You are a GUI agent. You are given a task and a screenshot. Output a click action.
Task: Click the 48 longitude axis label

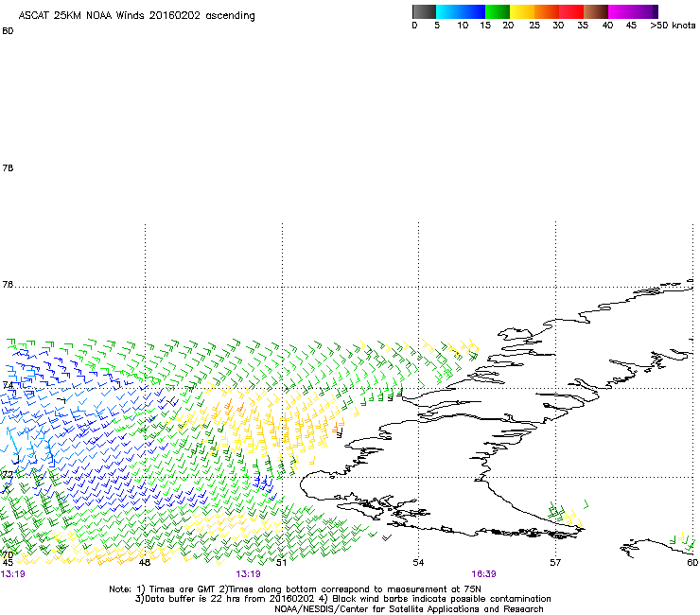click(x=144, y=562)
